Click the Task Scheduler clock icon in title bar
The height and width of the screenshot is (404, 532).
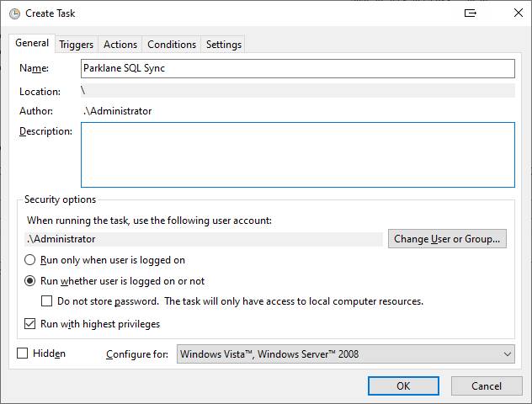pos(14,13)
